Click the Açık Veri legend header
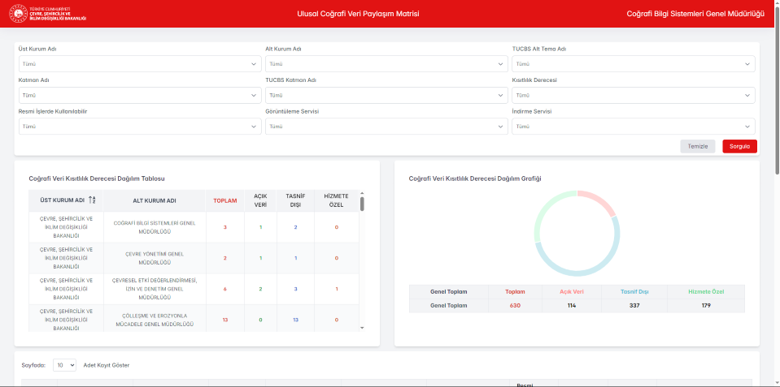 pos(571,291)
